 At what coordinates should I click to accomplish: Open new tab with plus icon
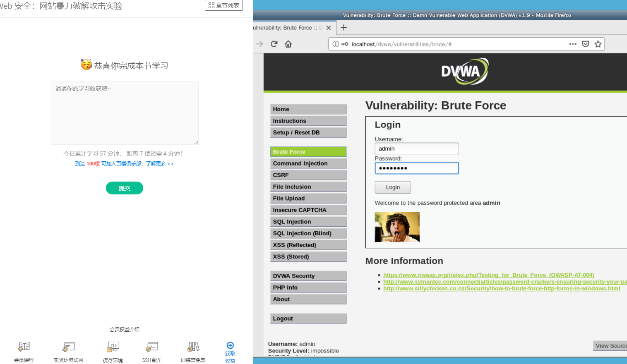[x=344, y=27]
